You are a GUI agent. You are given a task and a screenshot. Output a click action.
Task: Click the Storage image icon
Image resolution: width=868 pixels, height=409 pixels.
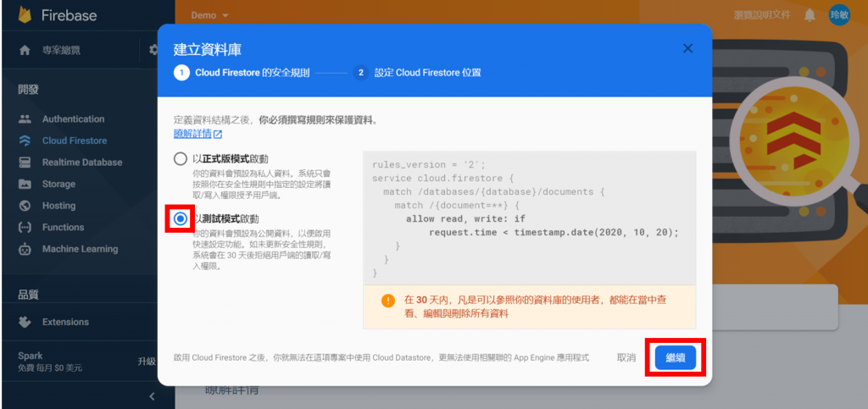click(x=25, y=184)
